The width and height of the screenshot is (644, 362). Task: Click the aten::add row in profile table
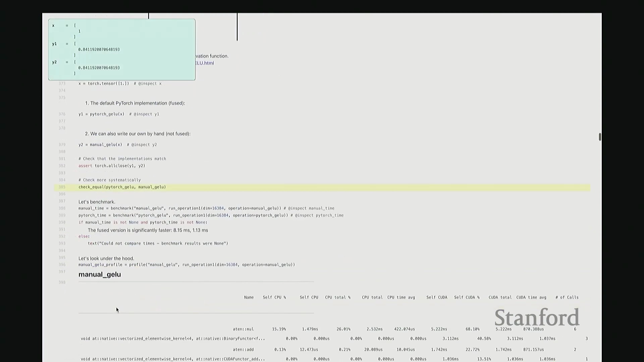pos(243,350)
